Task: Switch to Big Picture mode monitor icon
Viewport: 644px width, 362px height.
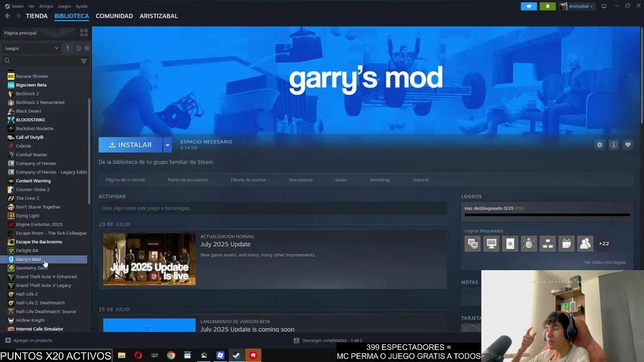Action: pyautogui.click(x=604, y=6)
